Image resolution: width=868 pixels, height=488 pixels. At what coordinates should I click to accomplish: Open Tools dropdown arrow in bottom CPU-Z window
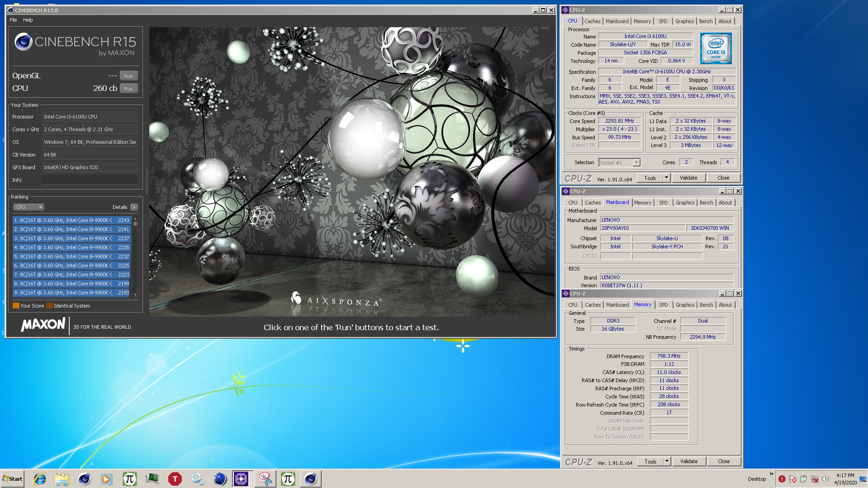[x=667, y=462]
